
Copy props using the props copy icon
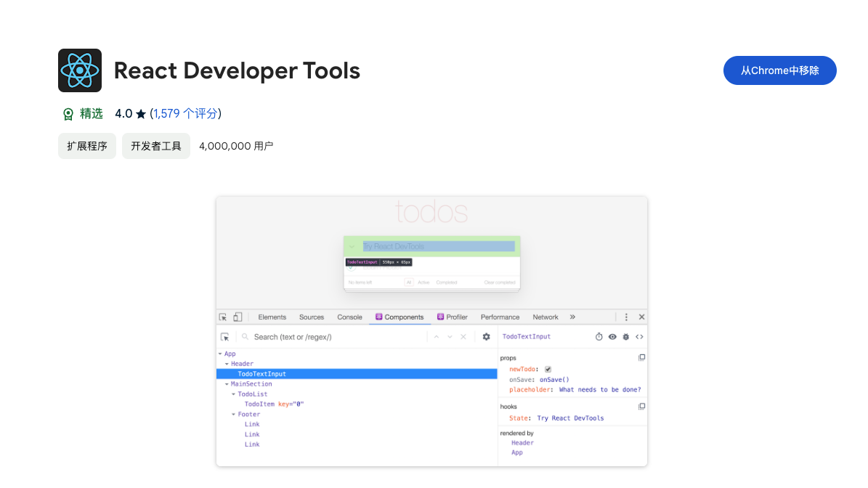(x=641, y=358)
